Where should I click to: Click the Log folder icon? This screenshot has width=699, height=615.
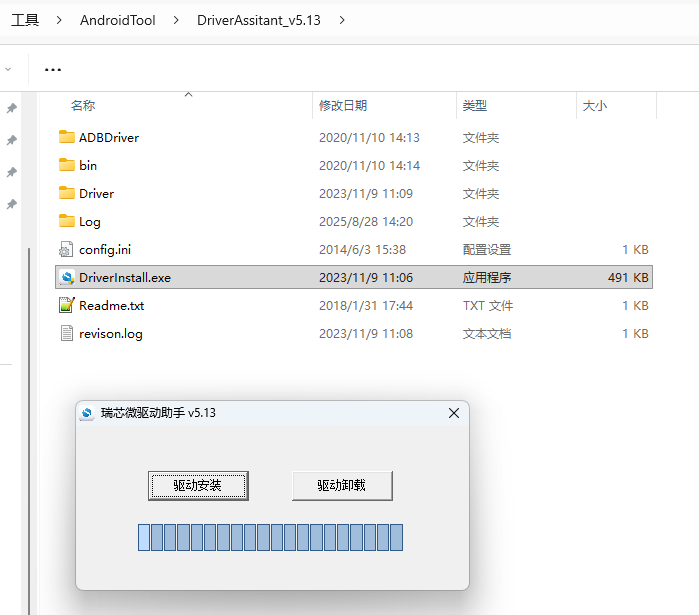tap(66, 221)
